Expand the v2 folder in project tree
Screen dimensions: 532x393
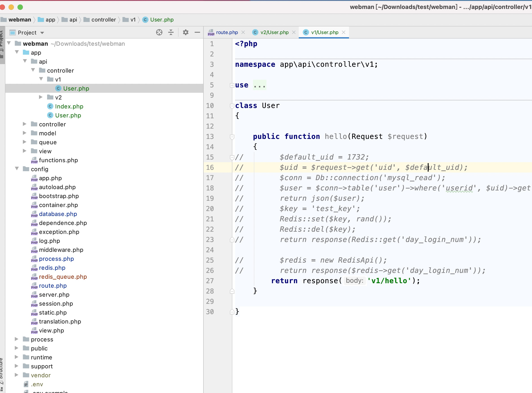point(40,97)
